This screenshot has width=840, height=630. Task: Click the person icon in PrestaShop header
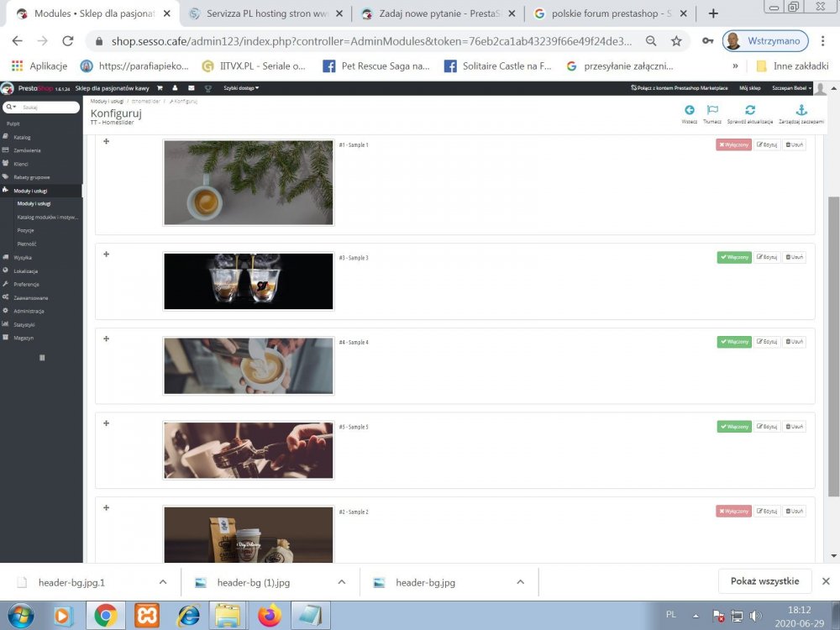click(175, 88)
